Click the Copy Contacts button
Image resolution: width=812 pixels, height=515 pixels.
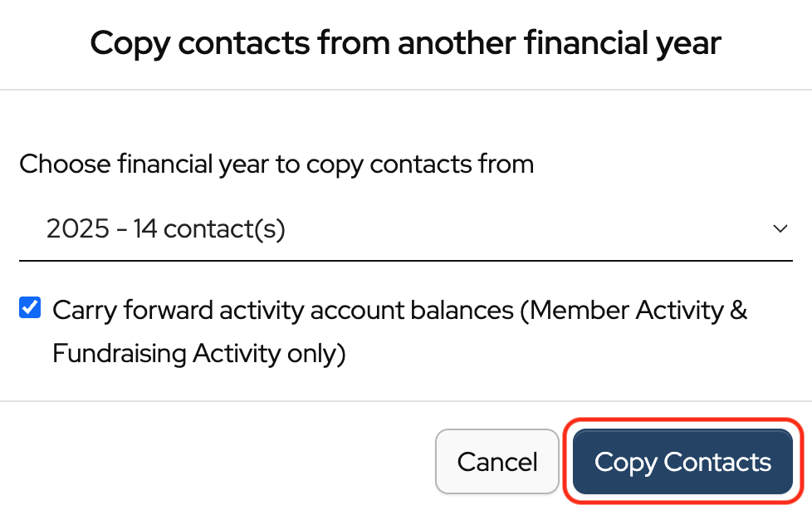[x=682, y=462]
